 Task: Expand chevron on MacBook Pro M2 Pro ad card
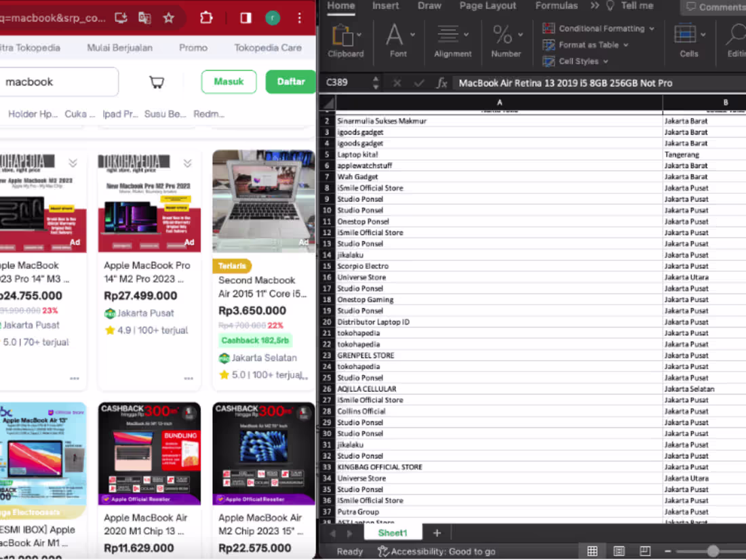[x=187, y=163]
